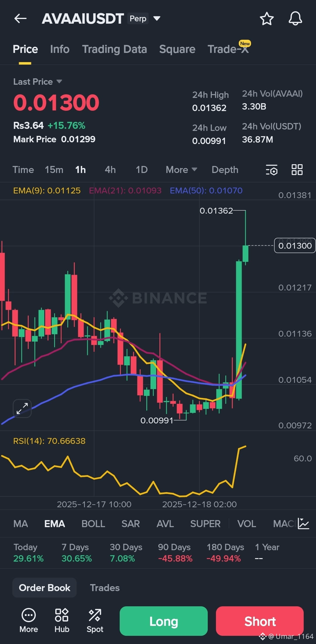316x644 pixels.
Task: Tap the 24h Low 0.00991 value
Action: tap(209, 141)
